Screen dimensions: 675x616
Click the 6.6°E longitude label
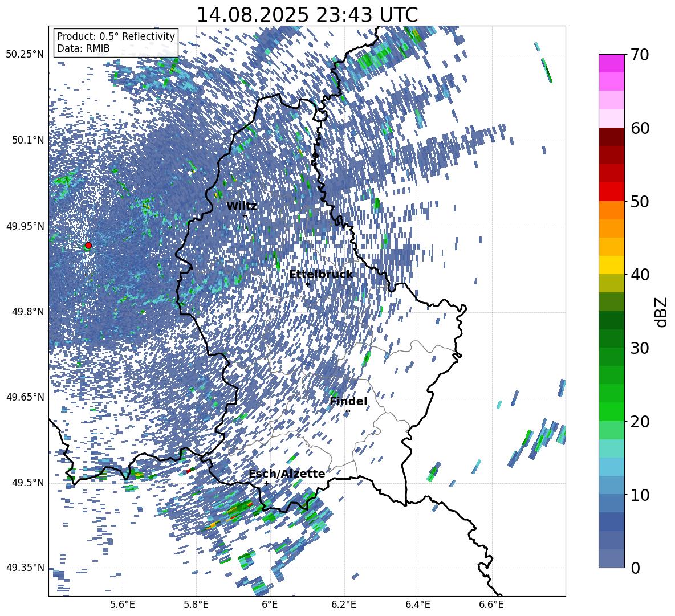tap(491, 605)
